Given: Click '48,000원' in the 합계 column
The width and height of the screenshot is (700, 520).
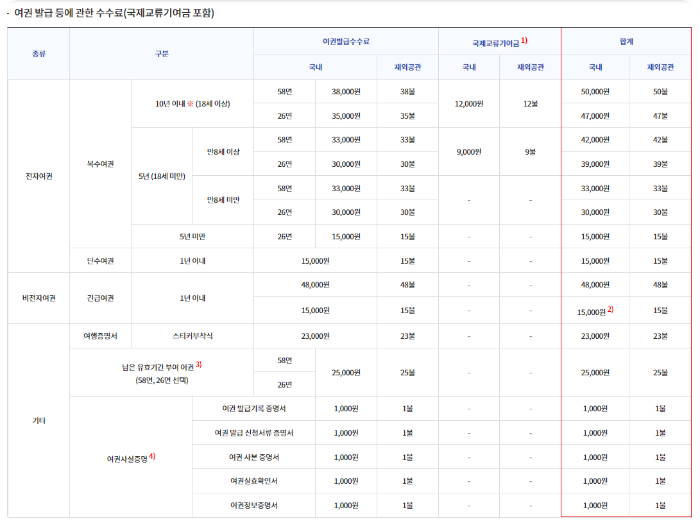Looking at the screenshot, I should click(596, 285).
